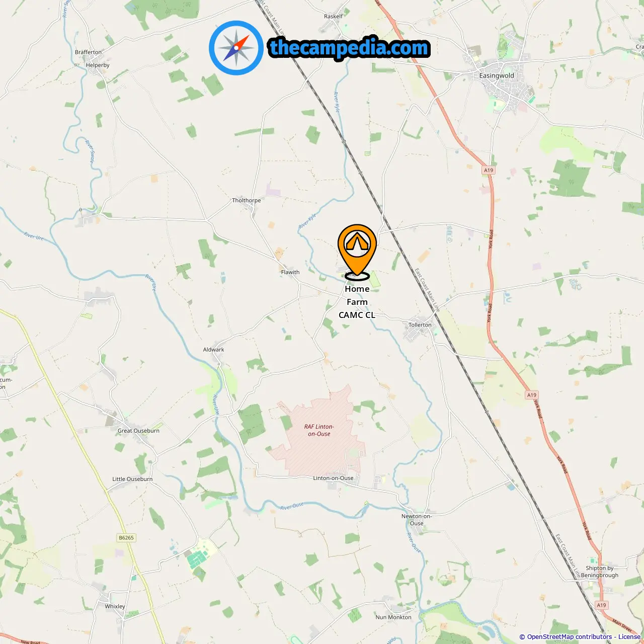The image size is (644, 644).
Task: Click the Tholthorpe village label
Action: 247,200
